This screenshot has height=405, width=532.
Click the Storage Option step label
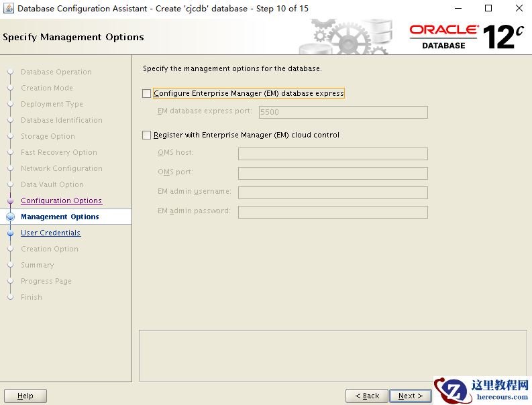(48, 136)
